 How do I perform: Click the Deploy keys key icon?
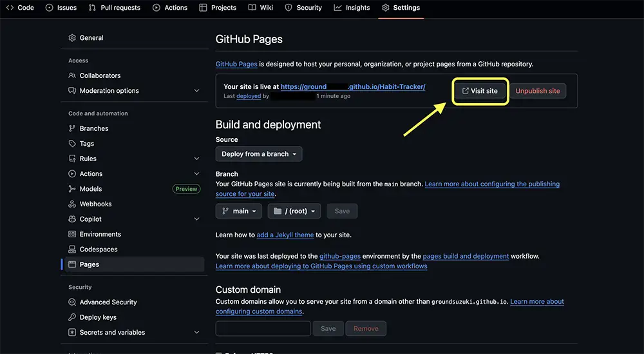[x=72, y=317]
